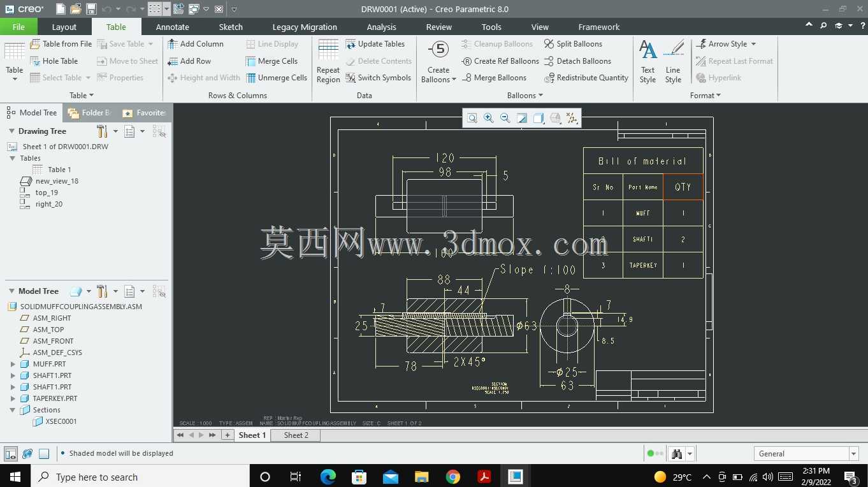Minimize the ribbon with the up arrow

[809, 25]
